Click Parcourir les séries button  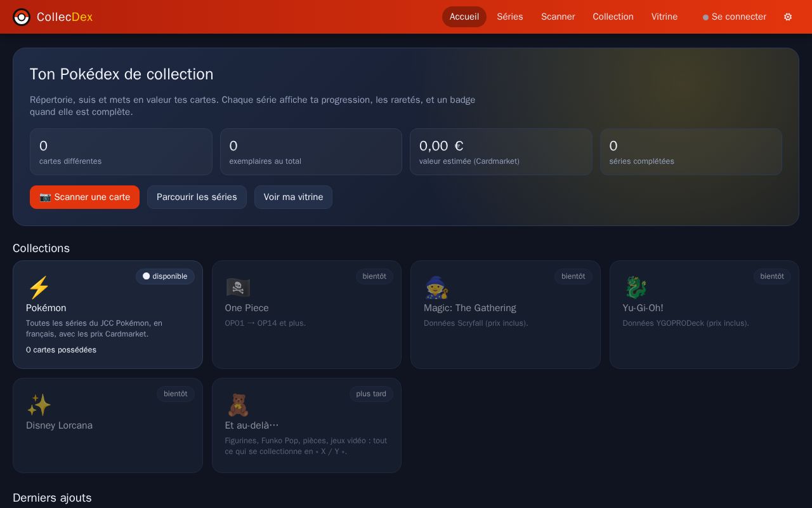197,197
